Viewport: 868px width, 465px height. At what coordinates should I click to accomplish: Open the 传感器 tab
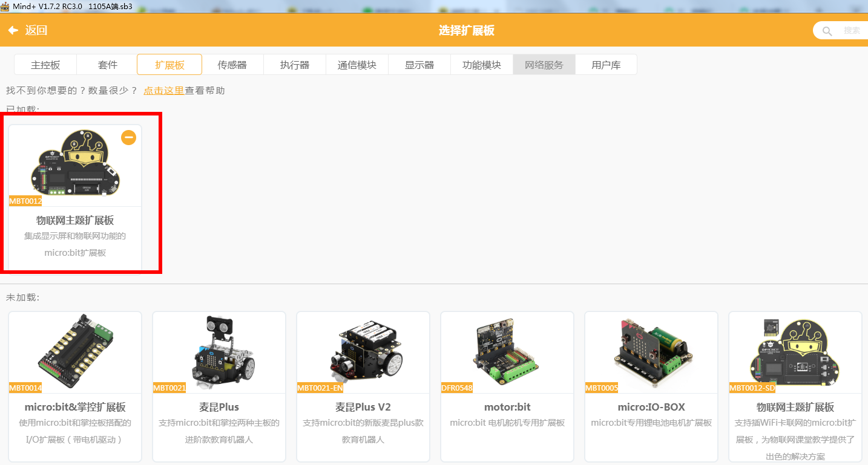(232, 65)
